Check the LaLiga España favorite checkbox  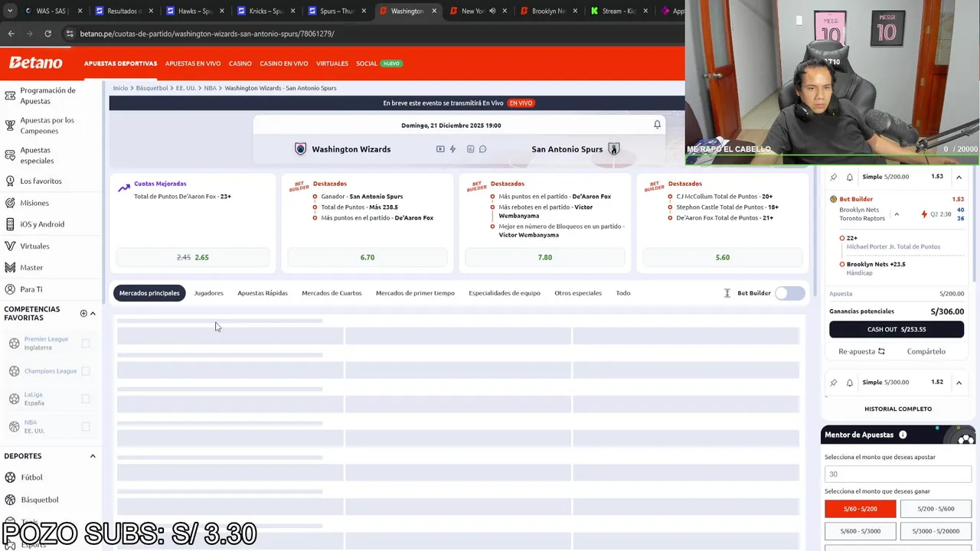(x=86, y=399)
